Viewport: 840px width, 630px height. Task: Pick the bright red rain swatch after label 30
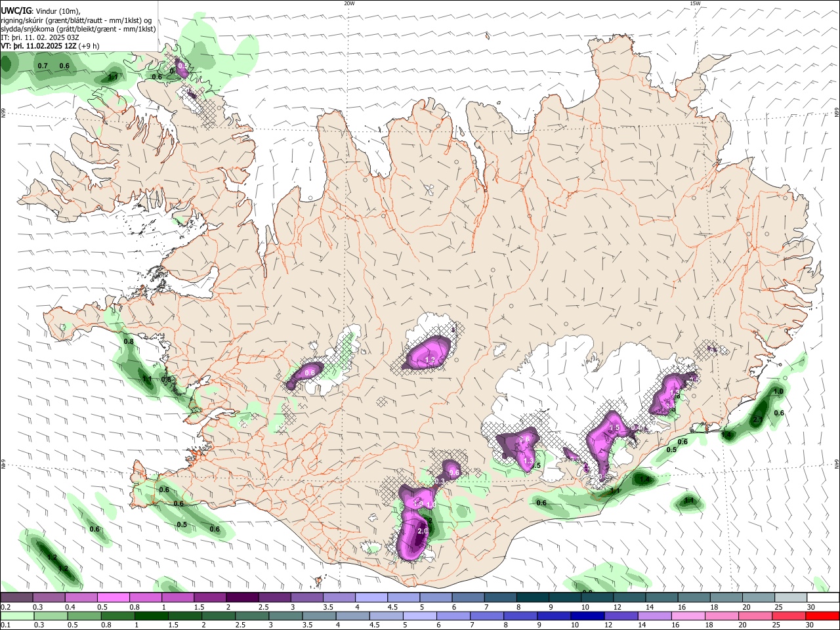click(x=822, y=616)
